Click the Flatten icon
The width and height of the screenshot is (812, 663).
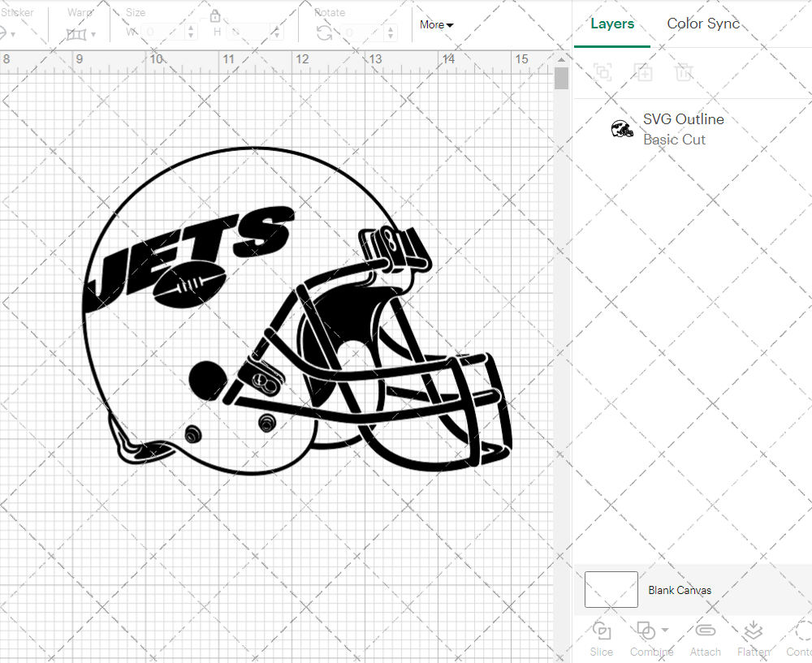click(753, 638)
